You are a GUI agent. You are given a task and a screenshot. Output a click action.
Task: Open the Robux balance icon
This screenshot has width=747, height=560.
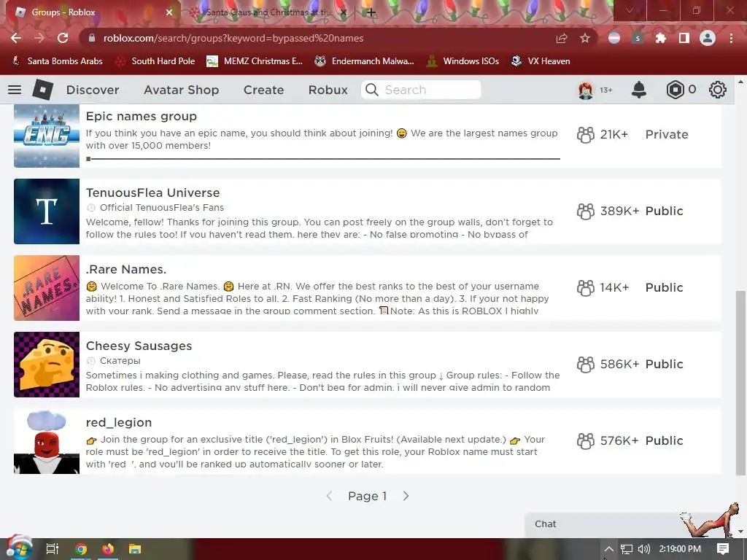pyautogui.click(x=675, y=90)
